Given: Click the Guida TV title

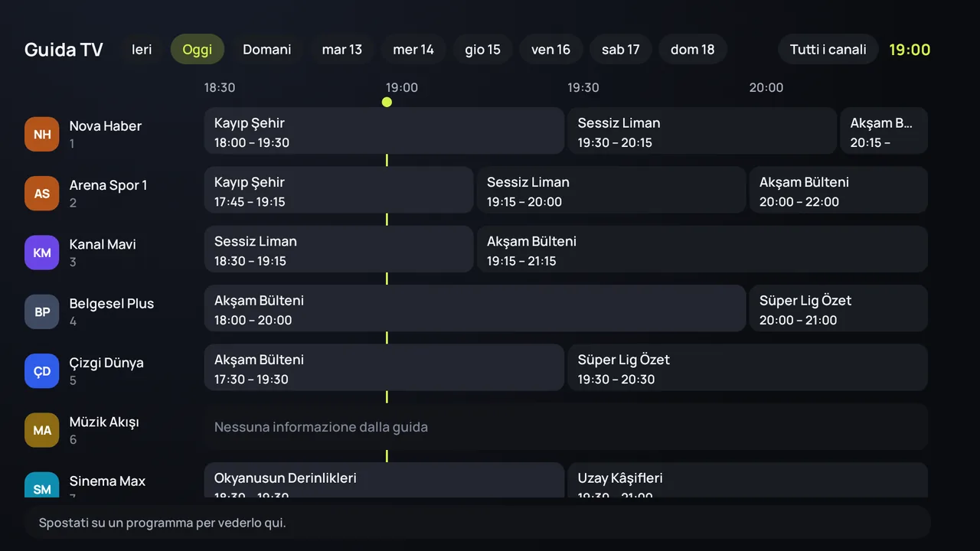Looking at the screenshot, I should 64,50.
